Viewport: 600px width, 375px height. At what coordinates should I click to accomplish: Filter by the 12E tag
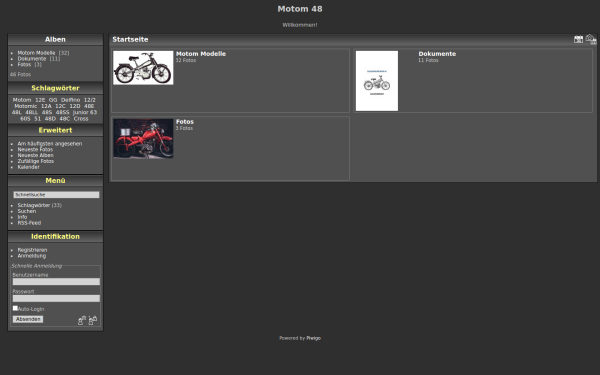(x=40, y=100)
